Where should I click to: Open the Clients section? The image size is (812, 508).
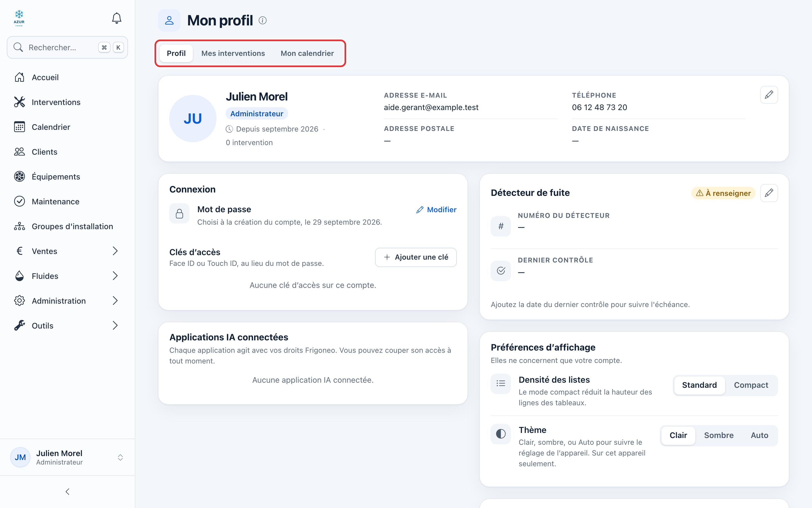[67, 152]
